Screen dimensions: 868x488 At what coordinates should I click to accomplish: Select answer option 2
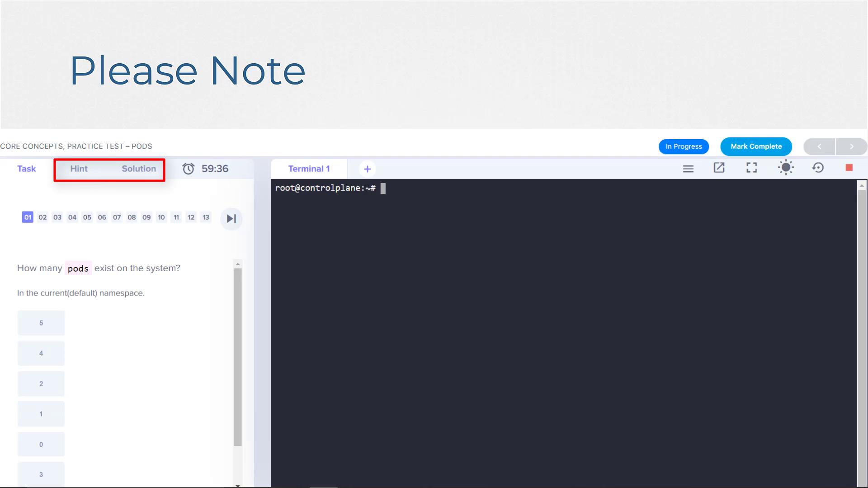(x=41, y=384)
